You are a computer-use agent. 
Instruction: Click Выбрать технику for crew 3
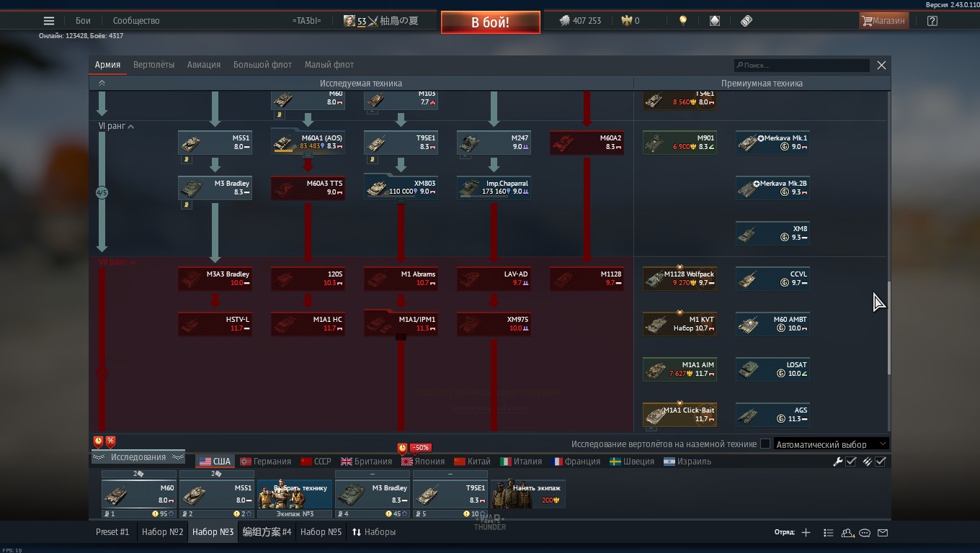(x=295, y=494)
